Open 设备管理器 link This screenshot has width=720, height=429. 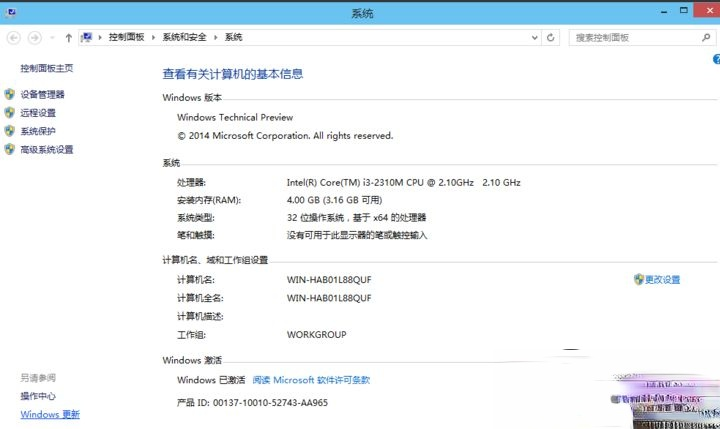(x=42, y=95)
